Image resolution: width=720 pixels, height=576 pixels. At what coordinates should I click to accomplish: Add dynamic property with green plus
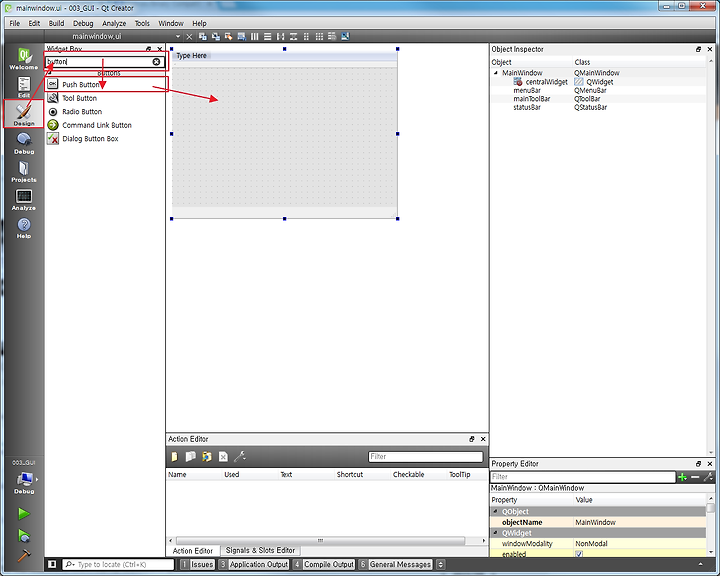[682, 477]
